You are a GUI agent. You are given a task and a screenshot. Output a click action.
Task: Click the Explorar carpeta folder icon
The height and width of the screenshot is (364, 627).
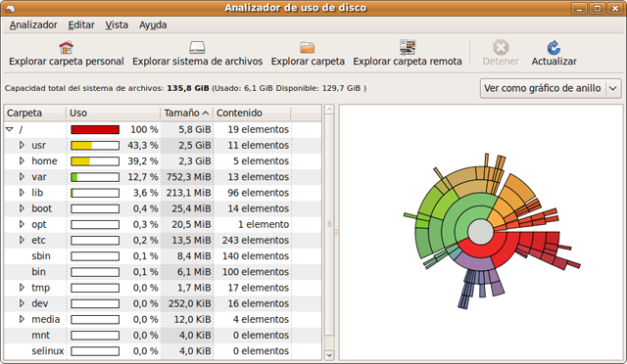pos(307,48)
